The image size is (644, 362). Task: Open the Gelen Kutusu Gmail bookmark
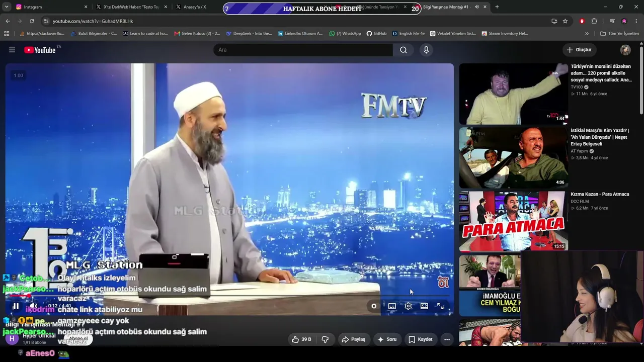pyautogui.click(x=197, y=34)
